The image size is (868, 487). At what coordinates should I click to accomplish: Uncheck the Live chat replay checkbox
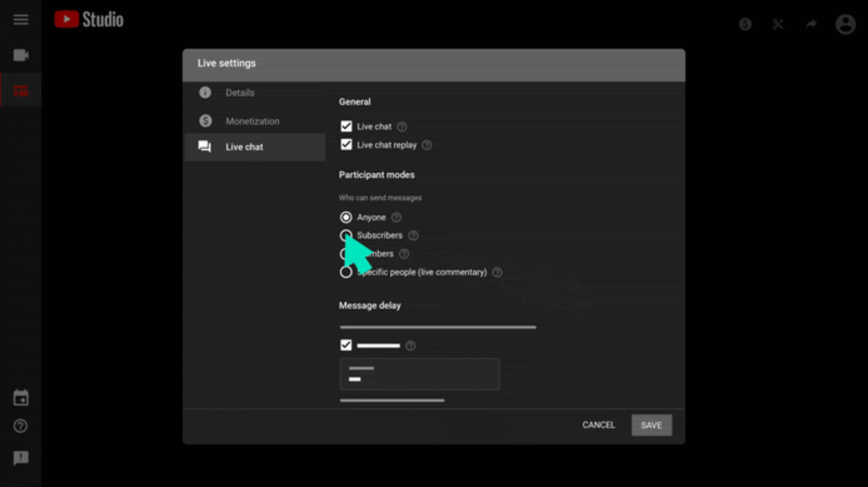(x=346, y=145)
